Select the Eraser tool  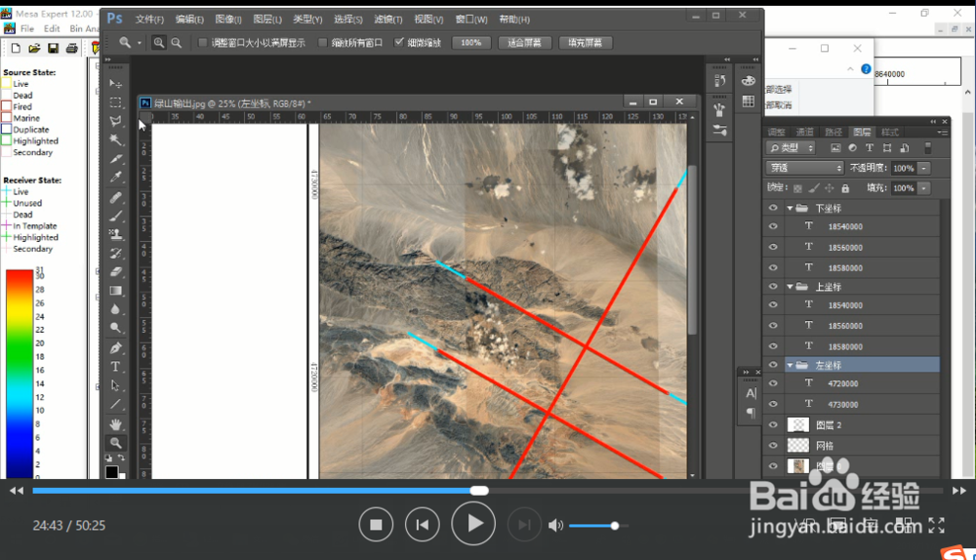tap(116, 272)
